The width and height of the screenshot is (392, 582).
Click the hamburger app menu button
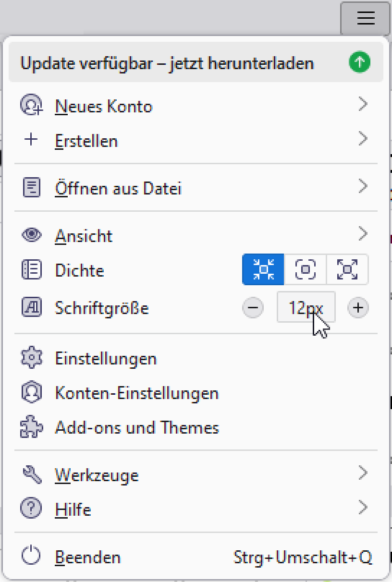coord(365,18)
